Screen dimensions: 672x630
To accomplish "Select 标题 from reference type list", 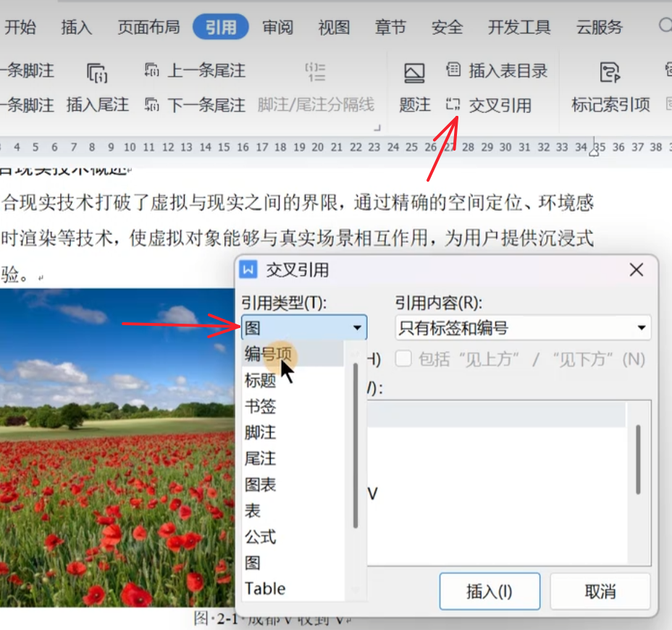I will pyautogui.click(x=293, y=381).
